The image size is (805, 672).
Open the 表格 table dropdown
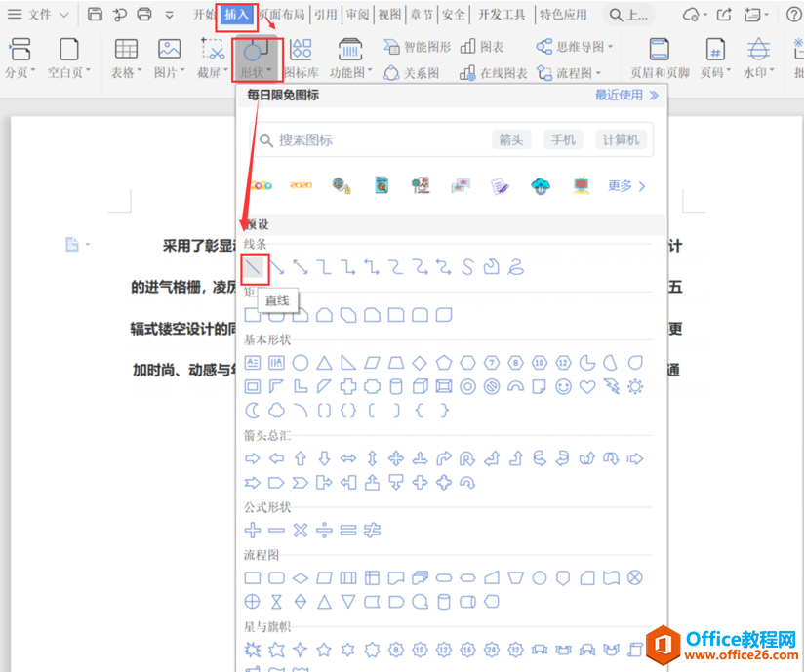pos(126,59)
